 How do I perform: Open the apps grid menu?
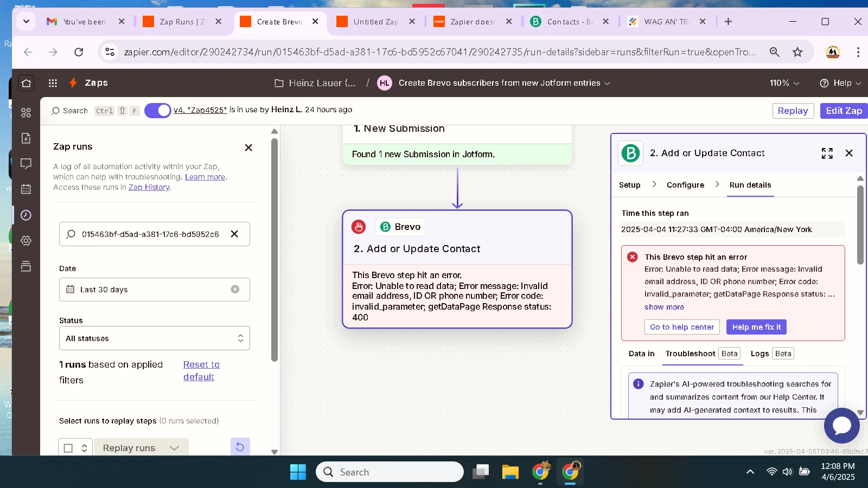point(53,83)
